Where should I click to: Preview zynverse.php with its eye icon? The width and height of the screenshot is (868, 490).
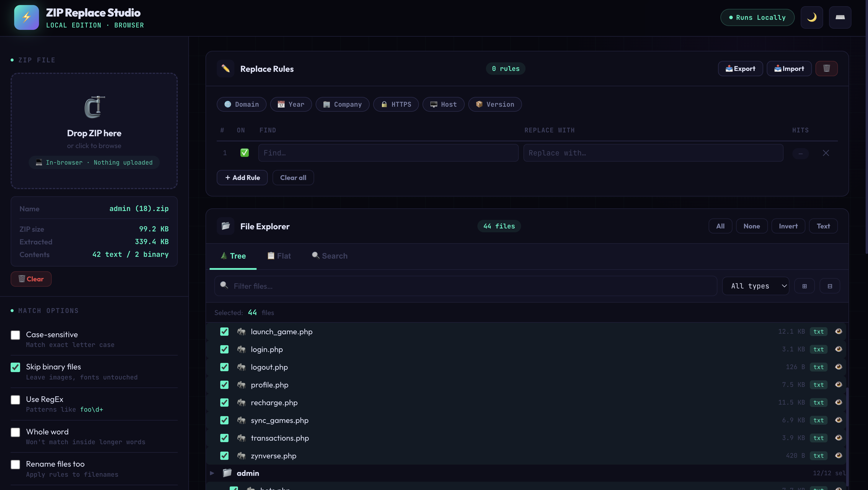pos(838,455)
